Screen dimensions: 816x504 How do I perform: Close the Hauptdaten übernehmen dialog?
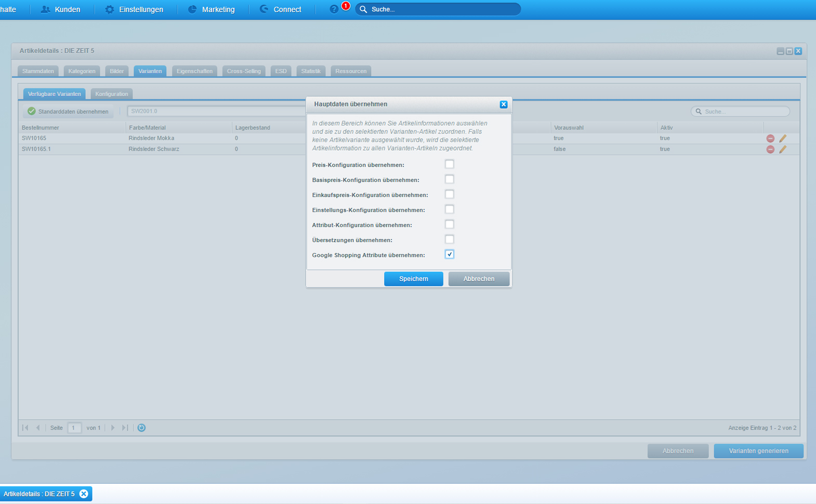(503, 104)
